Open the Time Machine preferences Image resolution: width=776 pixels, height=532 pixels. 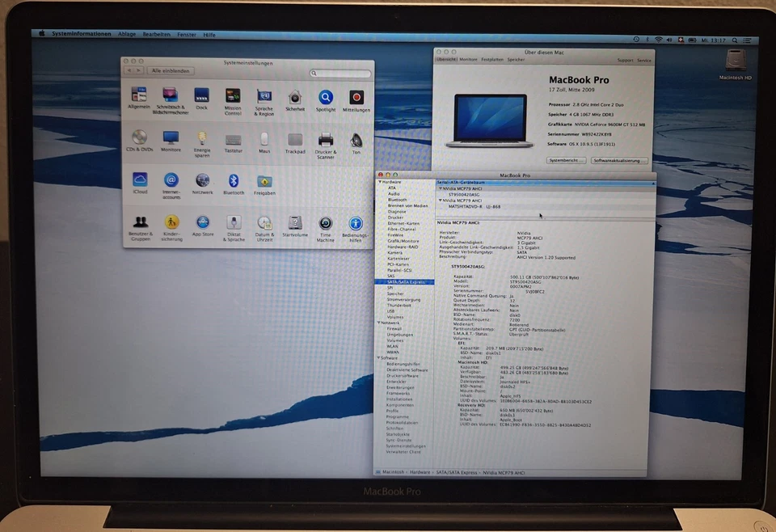pyautogui.click(x=326, y=223)
